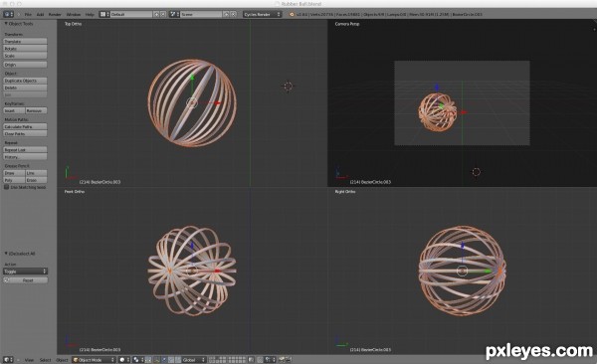Open the viewport shading selector
Screen dimensions: 597x364
coord(124,360)
